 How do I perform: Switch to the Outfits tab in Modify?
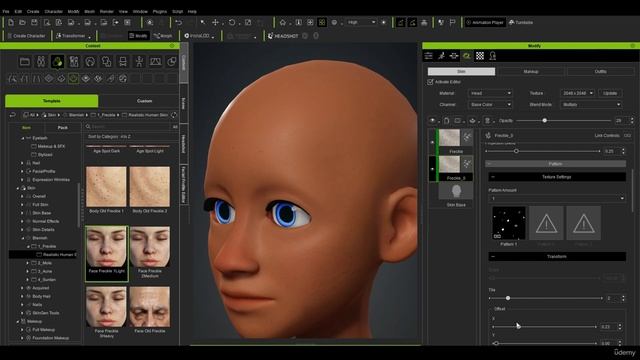[x=600, y=71]
